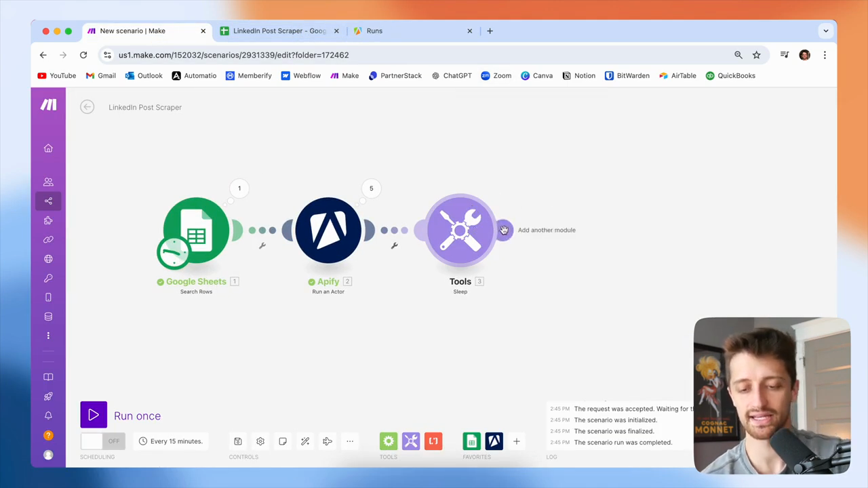Open Notion bookmark

coord(579,76)
